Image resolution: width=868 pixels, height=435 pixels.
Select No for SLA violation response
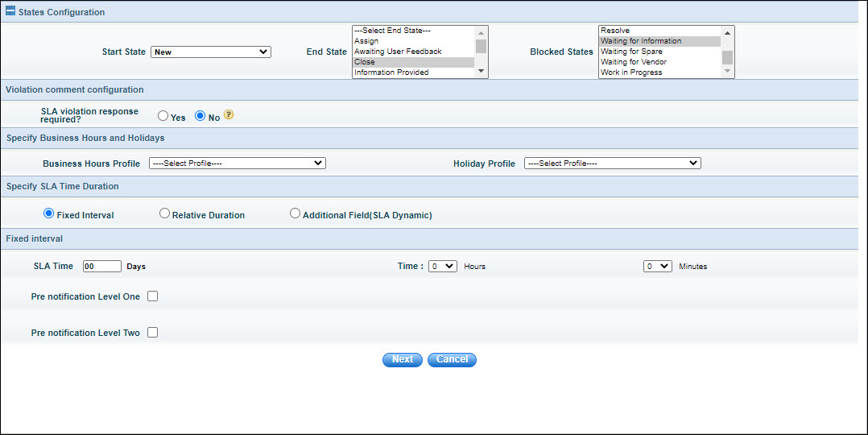(x=200, y=116)
